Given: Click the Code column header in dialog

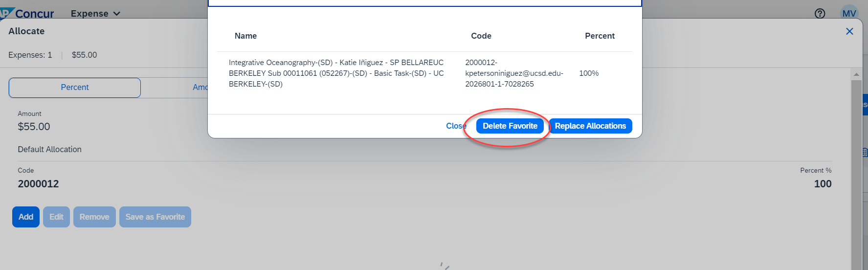Looking at the screenshot, I should tap(481, 36).
